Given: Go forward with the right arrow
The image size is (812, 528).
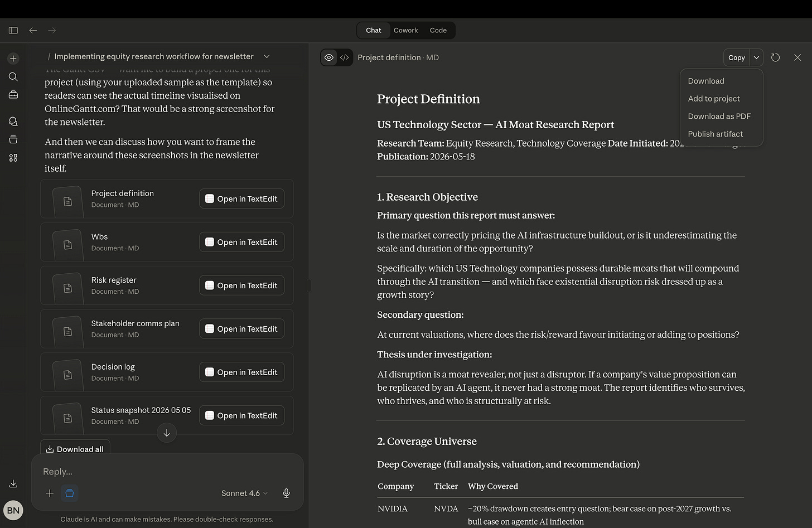Looking at the screenshot, I should point(52,30).
